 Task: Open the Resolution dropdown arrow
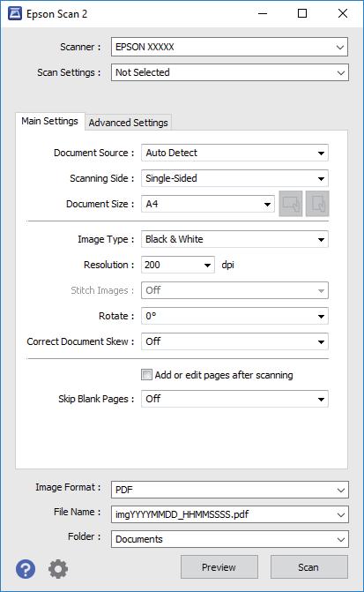207,265
